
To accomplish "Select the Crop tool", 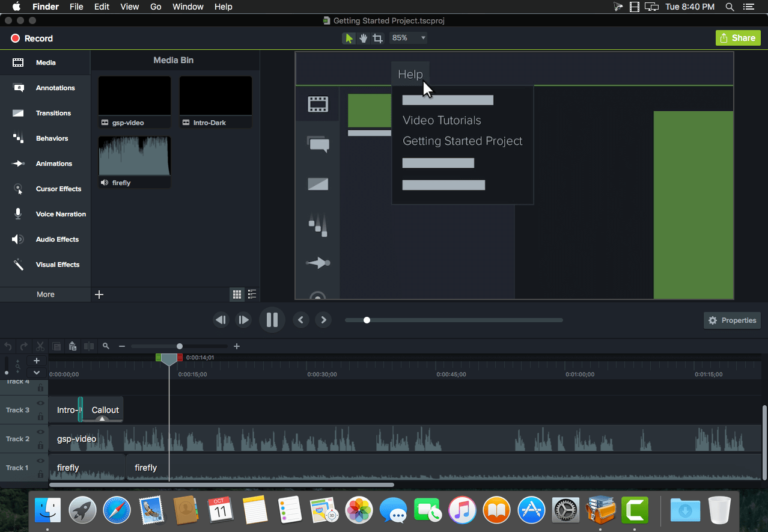I will click(x=377, y=38).
